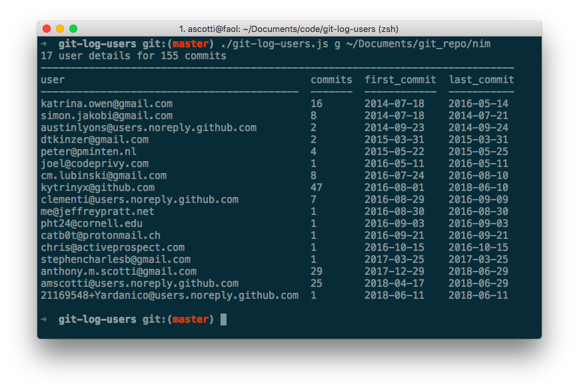Image resolution: width=579 pixels, height=392 pixels.
Task: Click kytrinyx@github.com email
Action: (98, 188)
